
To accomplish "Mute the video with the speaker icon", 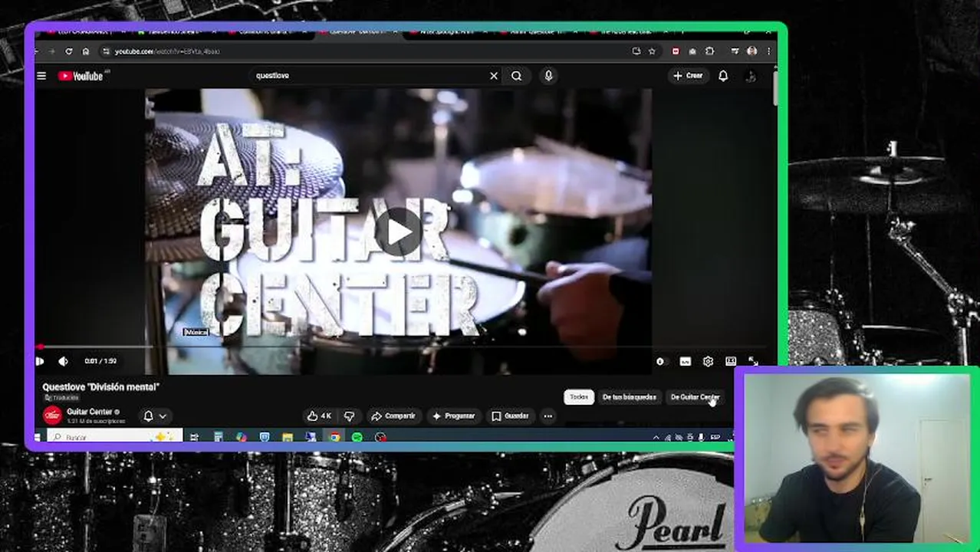I will [x=64, y=361].
